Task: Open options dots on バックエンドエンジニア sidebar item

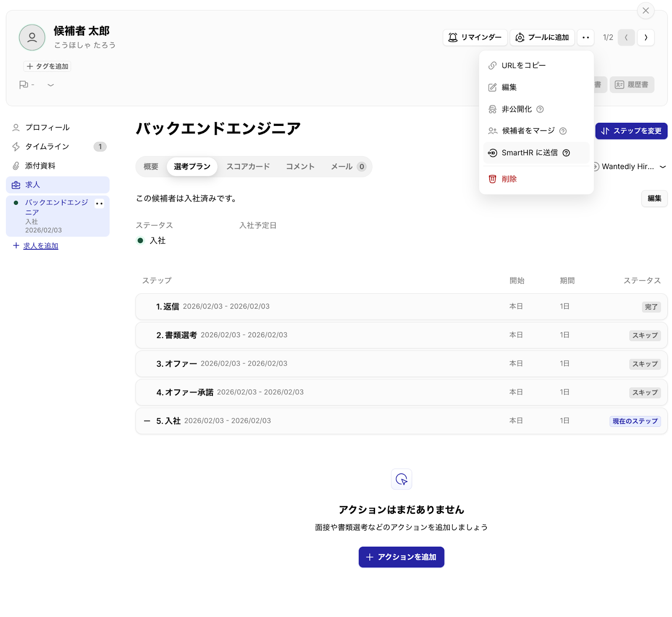Action: pos(99,204)
